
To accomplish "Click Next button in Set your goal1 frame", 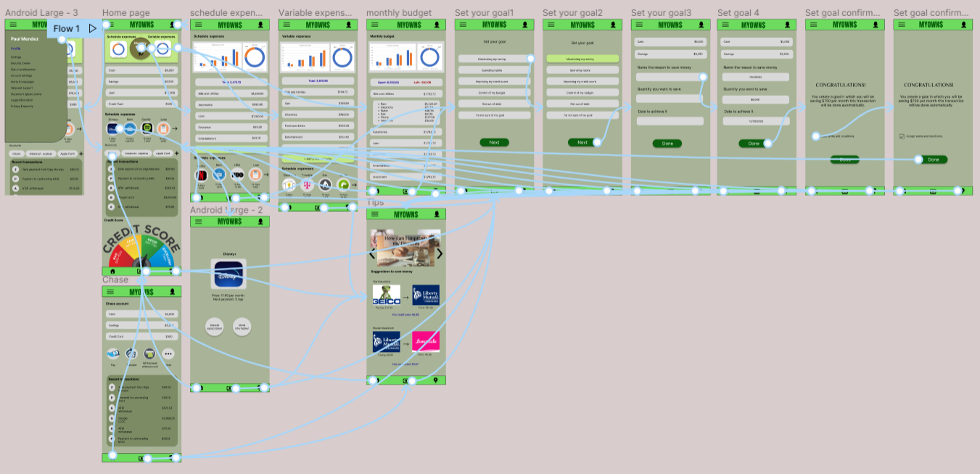I will click(x=494, y=142).
